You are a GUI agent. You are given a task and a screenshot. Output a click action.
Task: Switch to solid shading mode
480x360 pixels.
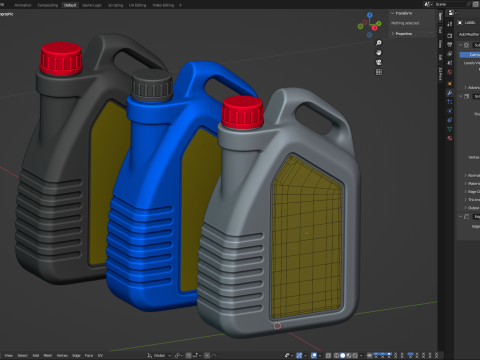[x=343, y=355]
